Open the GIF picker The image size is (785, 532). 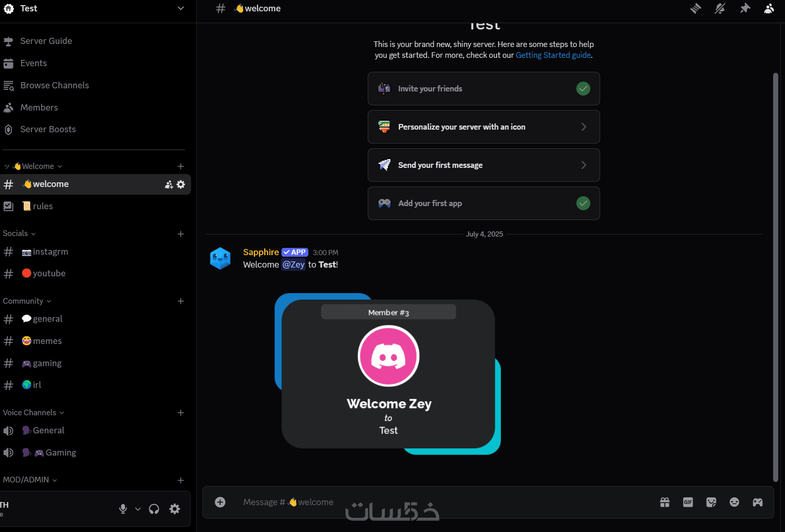pyautogui.click(x=688, y=502)
